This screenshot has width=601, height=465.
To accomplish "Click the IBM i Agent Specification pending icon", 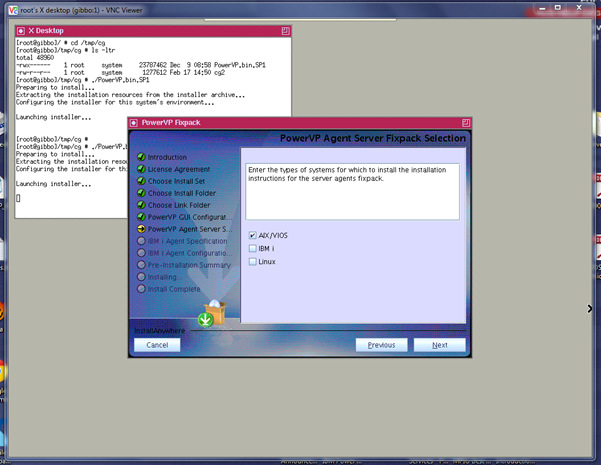I will (x=141, y=241).
